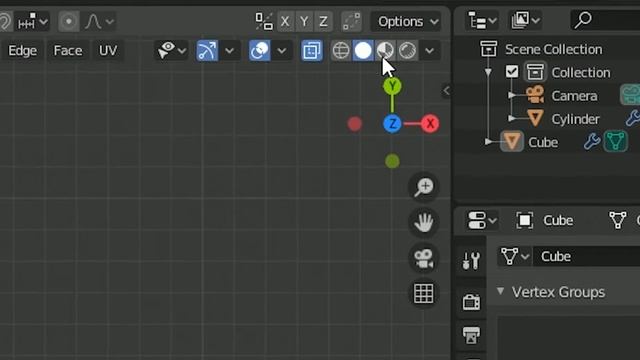The width and height of the screenshot is (640, 360).
Task: Select Cylinder in outliner
Action: tap(576, 119)
